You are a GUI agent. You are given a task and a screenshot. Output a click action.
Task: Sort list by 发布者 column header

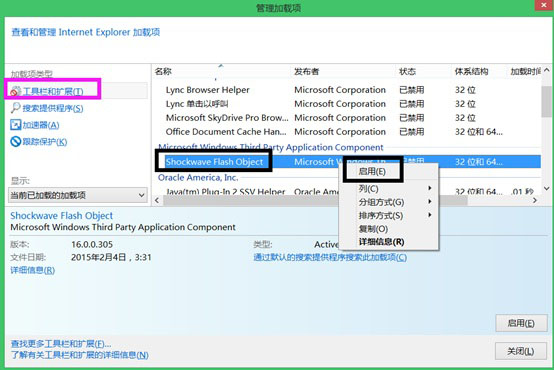coord(306,72)
